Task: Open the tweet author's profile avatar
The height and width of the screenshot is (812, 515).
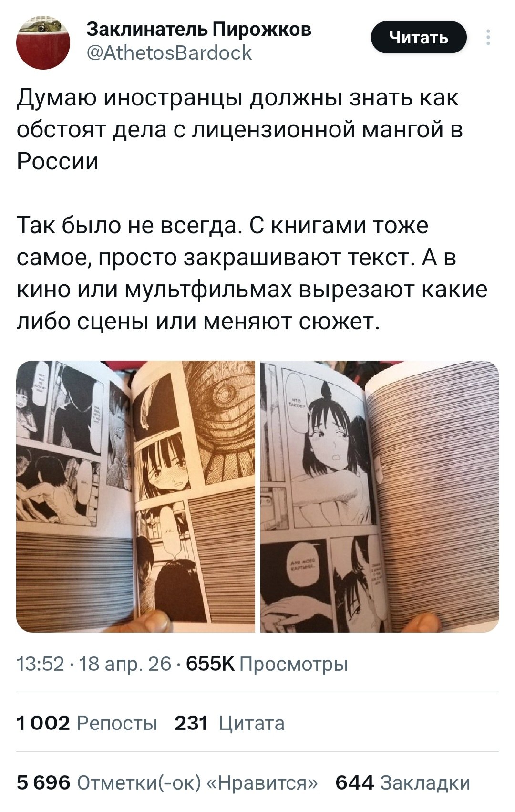Action: click(x=43, y=43)
